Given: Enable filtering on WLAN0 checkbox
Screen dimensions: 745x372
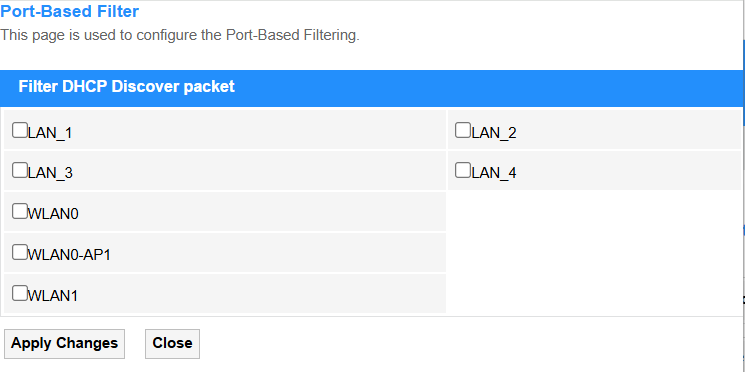Looking at the screenshot, I should tap(19, 211).
